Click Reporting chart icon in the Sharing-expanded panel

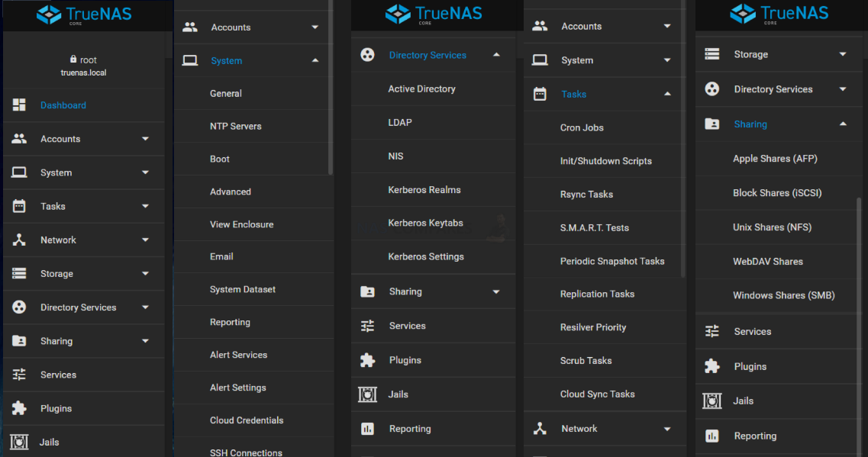pyautogui.click(x=712, y=436)
